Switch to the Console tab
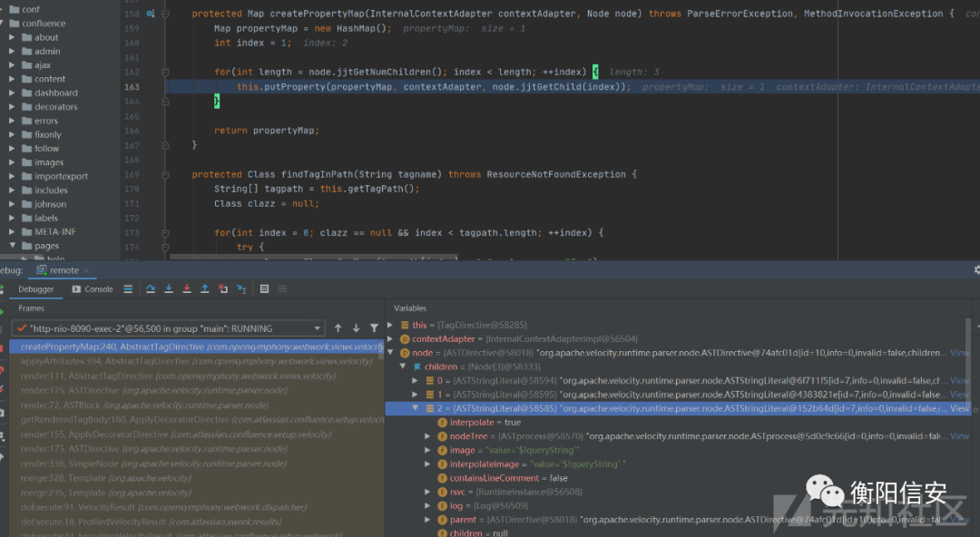Viewport: 980px width, 537px height. tap(93, 288)
